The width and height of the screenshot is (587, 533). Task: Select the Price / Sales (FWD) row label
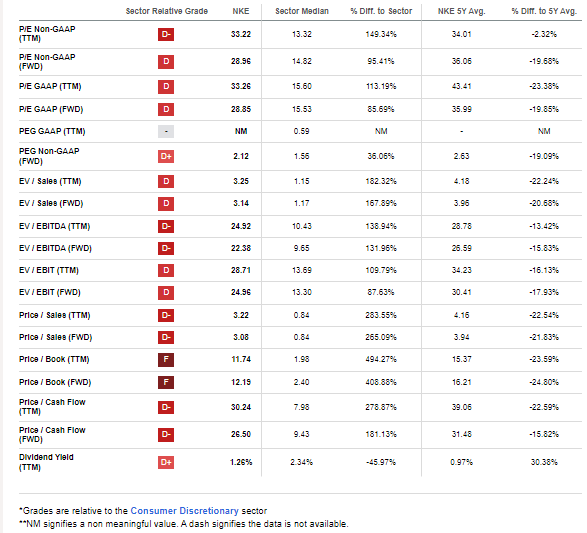[55, 337]
